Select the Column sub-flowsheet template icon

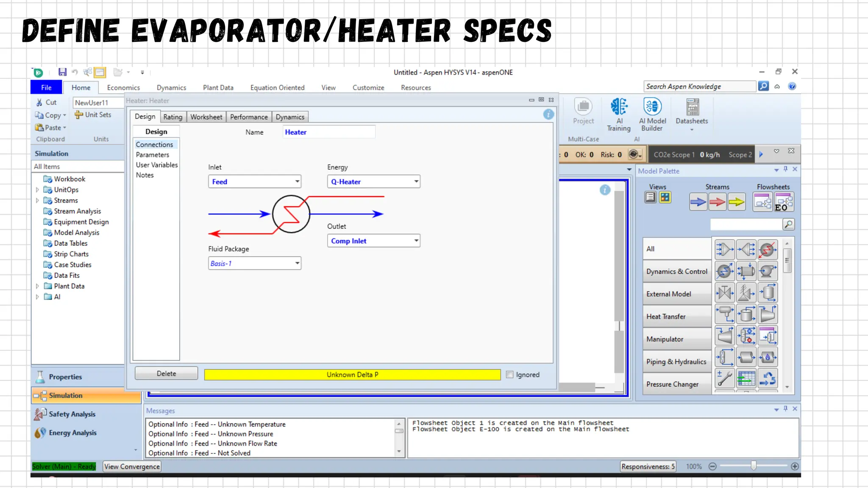[768, 336]
